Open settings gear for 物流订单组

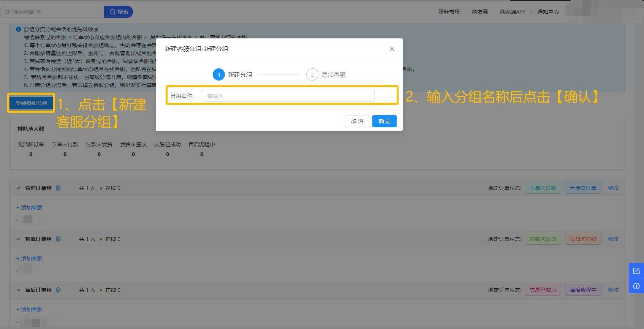tap(58, 239)
